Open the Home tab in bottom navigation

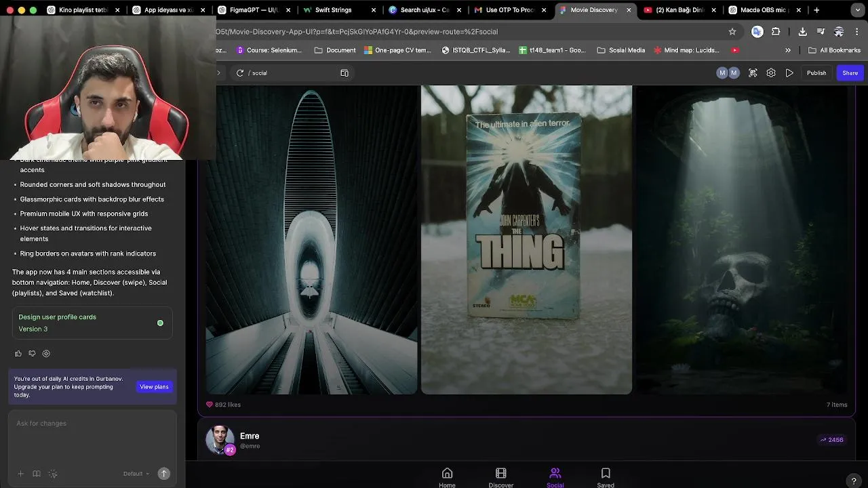tap(447, 477)
